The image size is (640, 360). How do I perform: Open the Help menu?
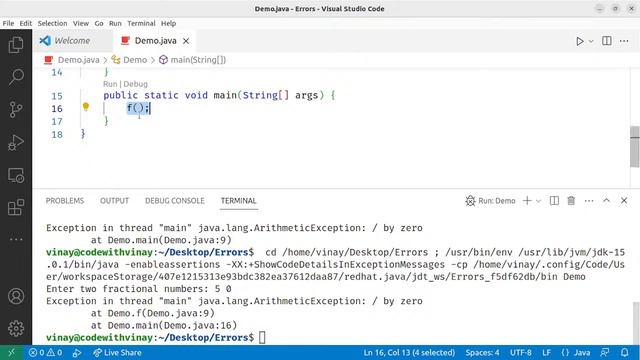pos(168,23)
